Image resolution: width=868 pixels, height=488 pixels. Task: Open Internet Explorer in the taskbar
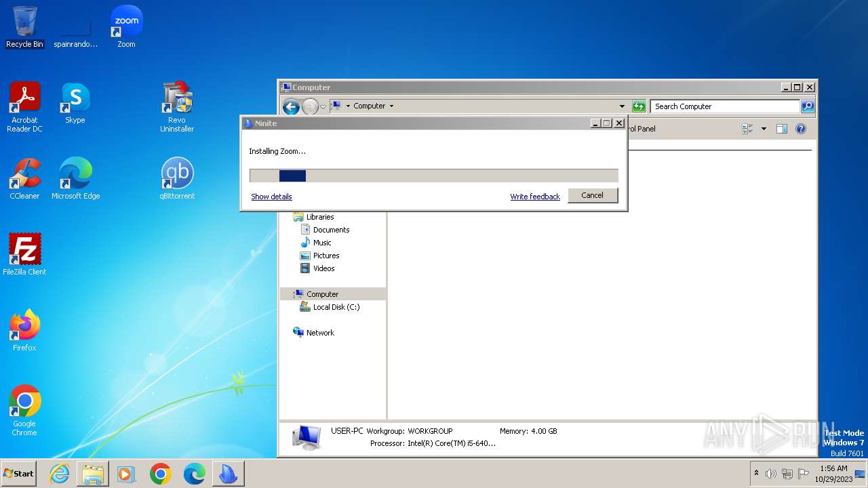(x=60, y=474)
